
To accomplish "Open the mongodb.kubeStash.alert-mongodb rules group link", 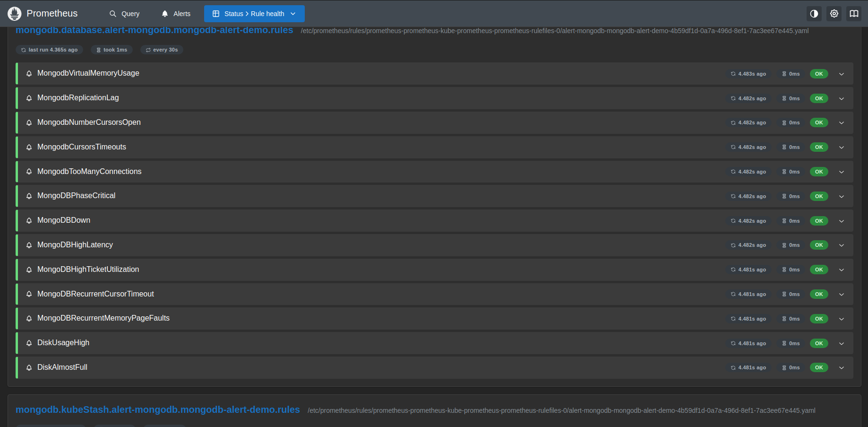I will click(157, 410).
